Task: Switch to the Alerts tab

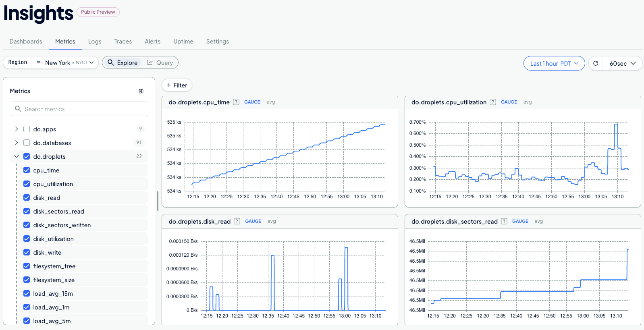Action: pos(153,42)
